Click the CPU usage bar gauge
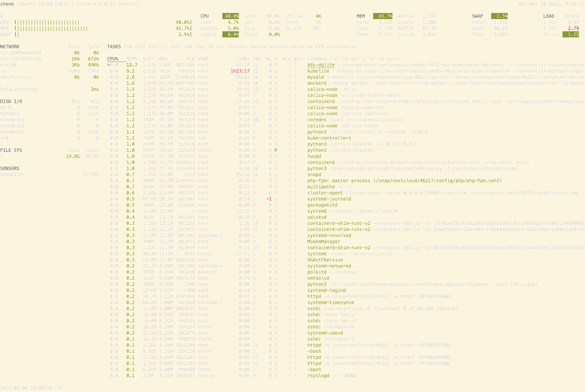The height and width of the screenshot is (392, 585). click(x=47, y=23)
